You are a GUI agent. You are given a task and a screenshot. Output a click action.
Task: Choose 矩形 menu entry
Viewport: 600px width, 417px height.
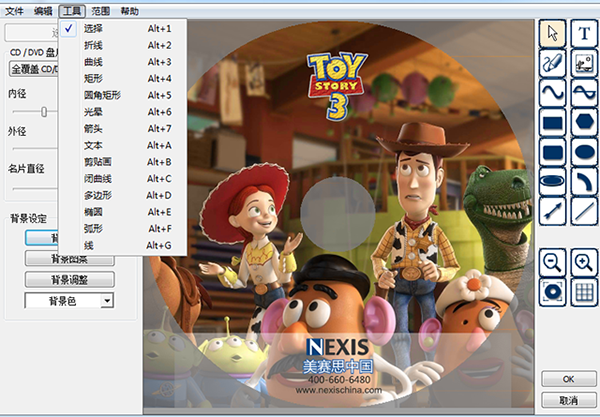122,78
